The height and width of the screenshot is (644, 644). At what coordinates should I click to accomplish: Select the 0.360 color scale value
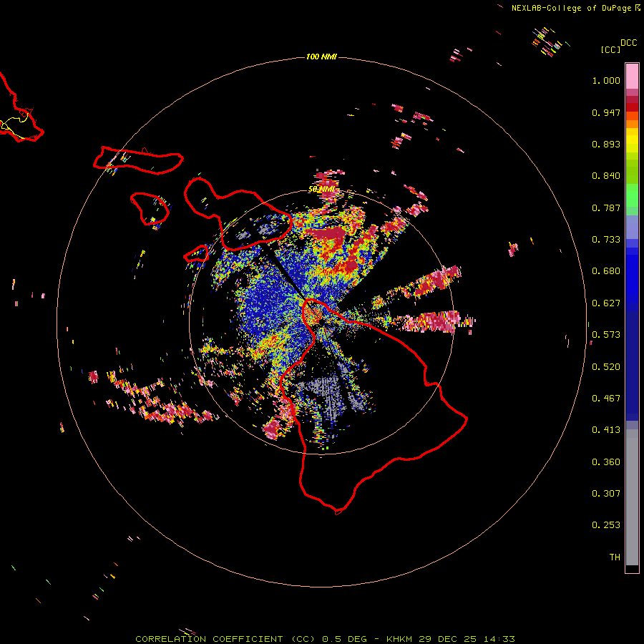606,462
